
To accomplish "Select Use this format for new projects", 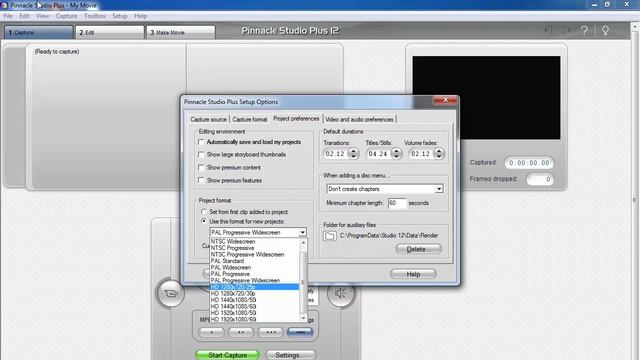I will 204,221.
